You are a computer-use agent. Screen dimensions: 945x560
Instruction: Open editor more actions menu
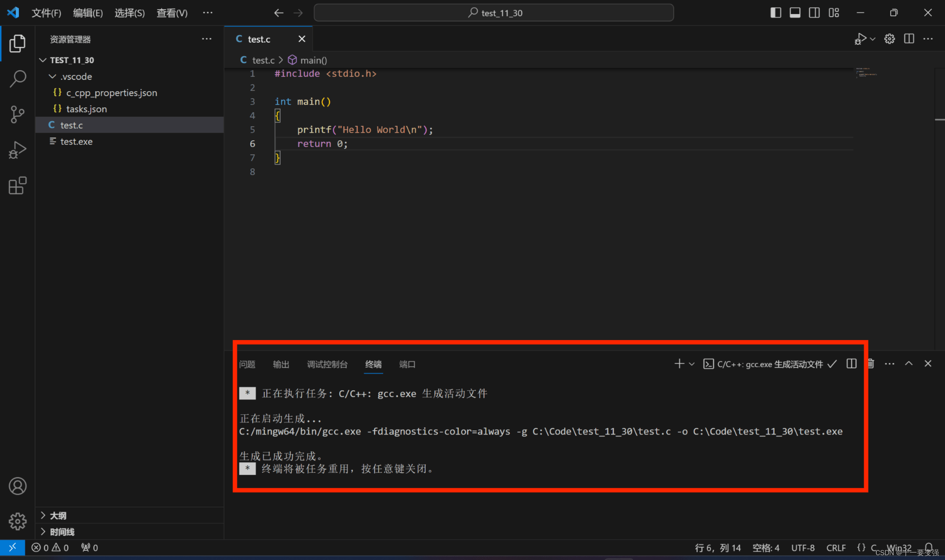click(928, 38)
